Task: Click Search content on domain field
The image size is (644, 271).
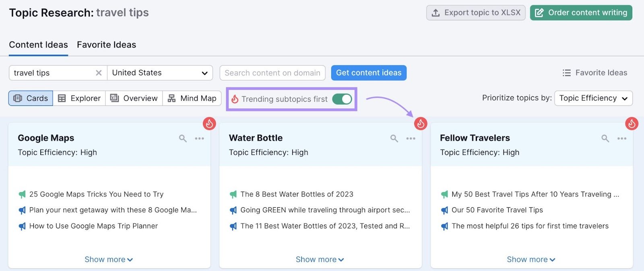Action: coord(272,73)
